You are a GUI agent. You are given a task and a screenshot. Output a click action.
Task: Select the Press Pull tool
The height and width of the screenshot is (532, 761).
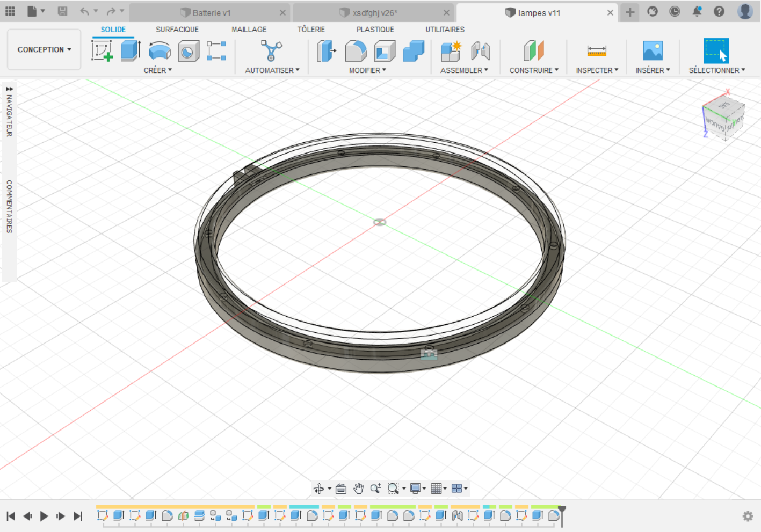click(326, 51)
